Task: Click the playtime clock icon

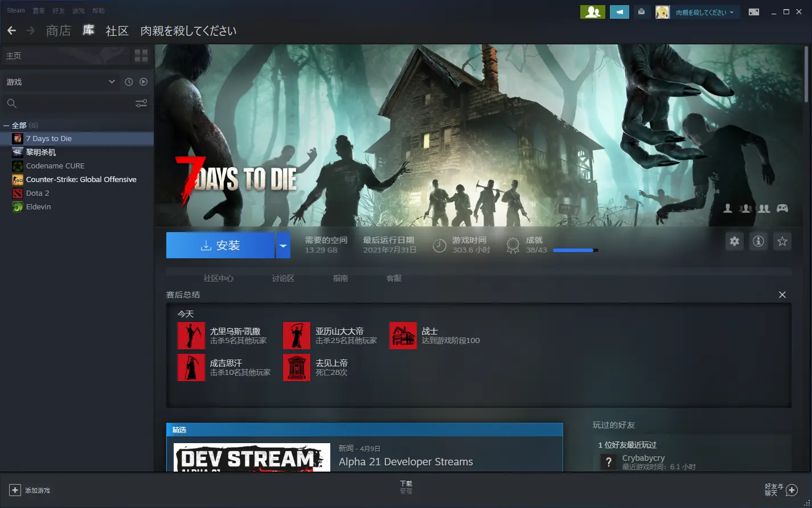Action: coord(440,245)
